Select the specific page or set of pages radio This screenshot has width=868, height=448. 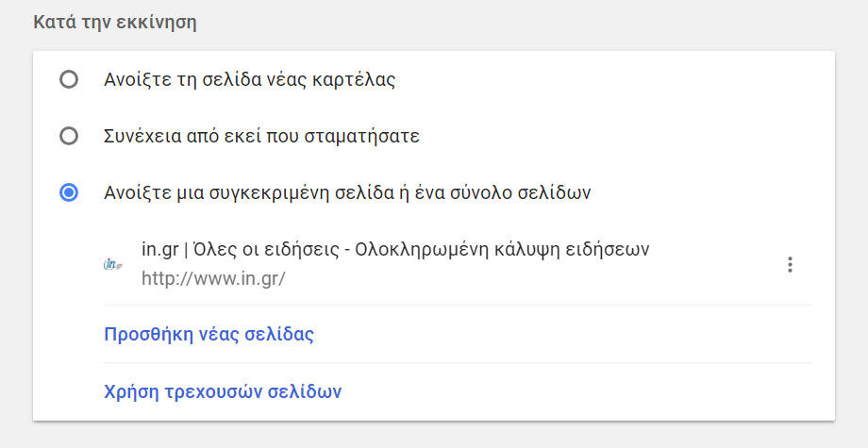(x=69, y=192)
